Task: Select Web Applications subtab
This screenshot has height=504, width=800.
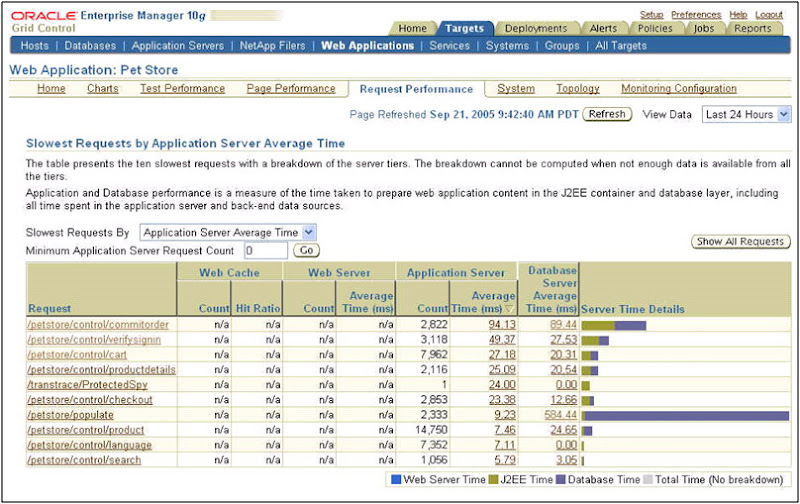Action: [x=367, y=45]
